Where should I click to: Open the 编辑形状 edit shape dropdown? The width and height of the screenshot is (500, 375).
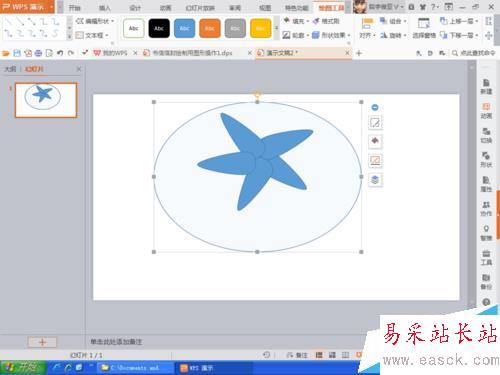(95, 21)
